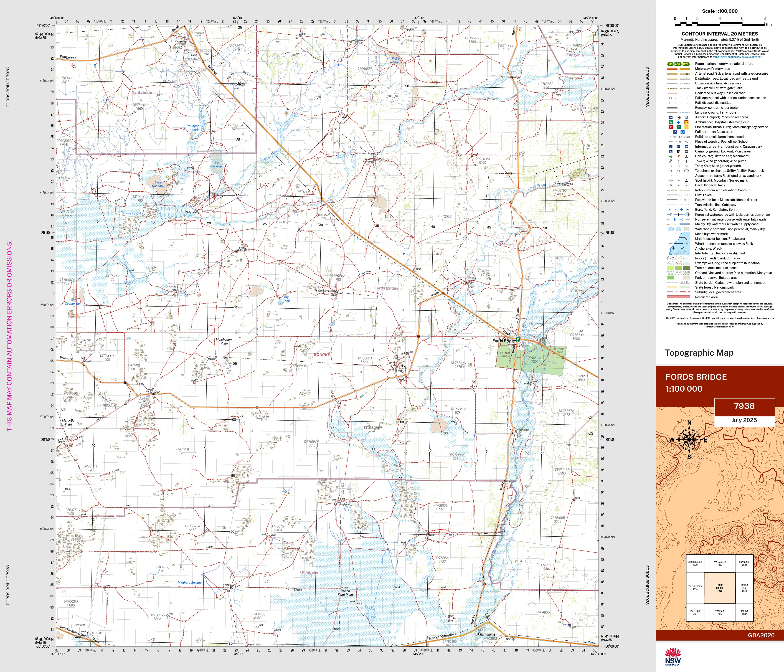Select the BOURKE 8037 cell in index map
The height and width of the screenshot is (672, 784).
[x=744, y=613]
